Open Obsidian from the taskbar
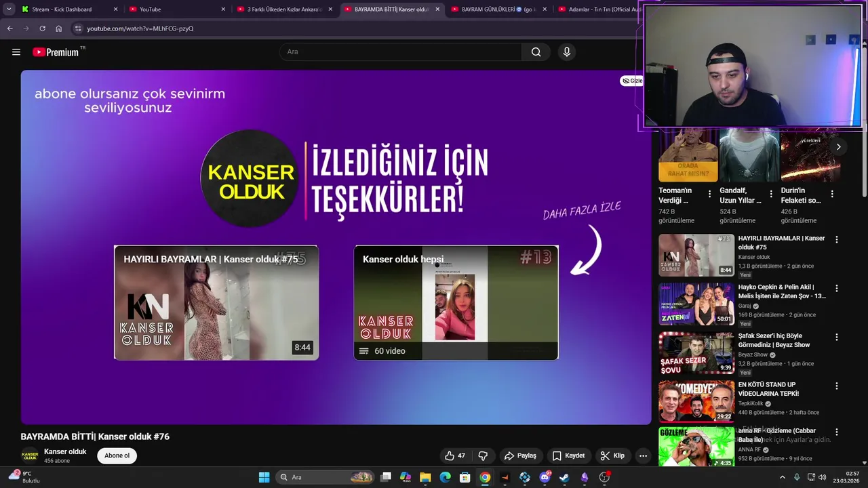This screenshot has height=488, width=868. [585, 477]
